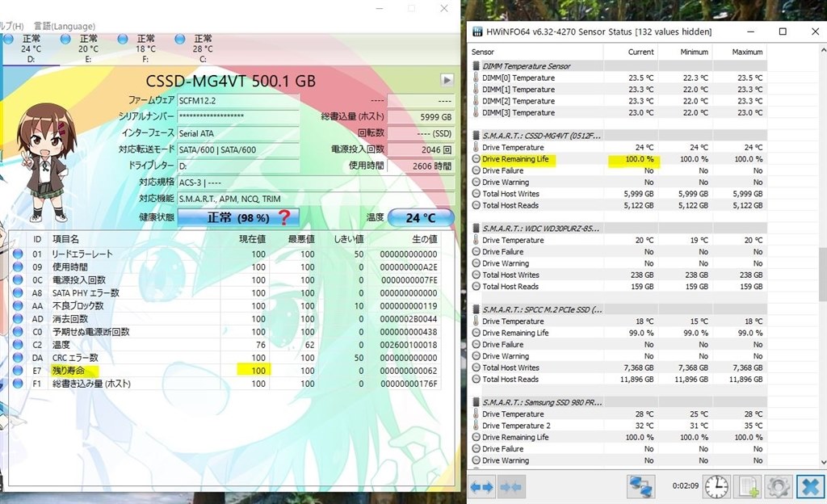Click the 生の値 column header
The image size is (827, 504).
pyautogui.click(x=424, y=239)
